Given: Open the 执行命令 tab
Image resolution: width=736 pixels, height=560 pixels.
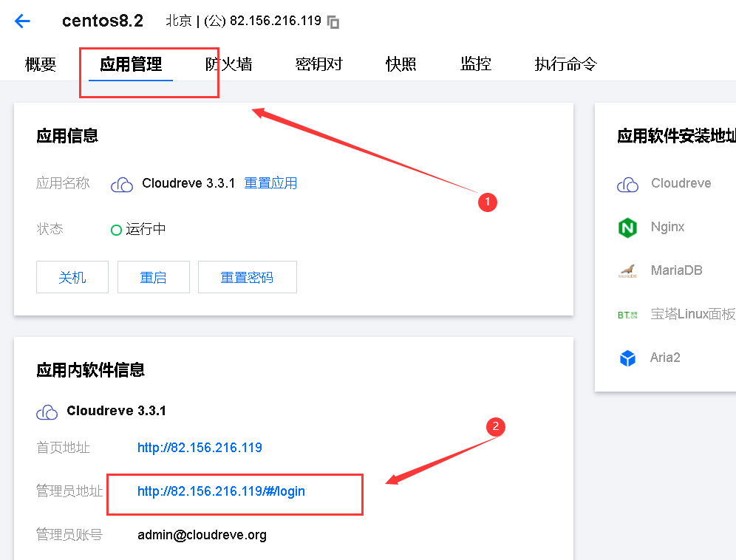Looking at the screenshot, I should pos(565,64).
